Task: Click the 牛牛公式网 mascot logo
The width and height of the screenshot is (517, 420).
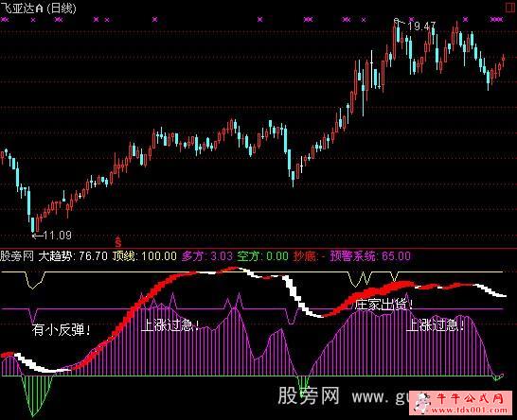Action: coord(422,403)
